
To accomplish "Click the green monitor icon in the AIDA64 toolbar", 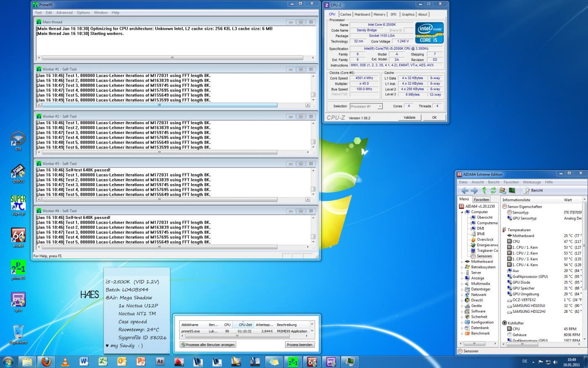I will (512, 190).
